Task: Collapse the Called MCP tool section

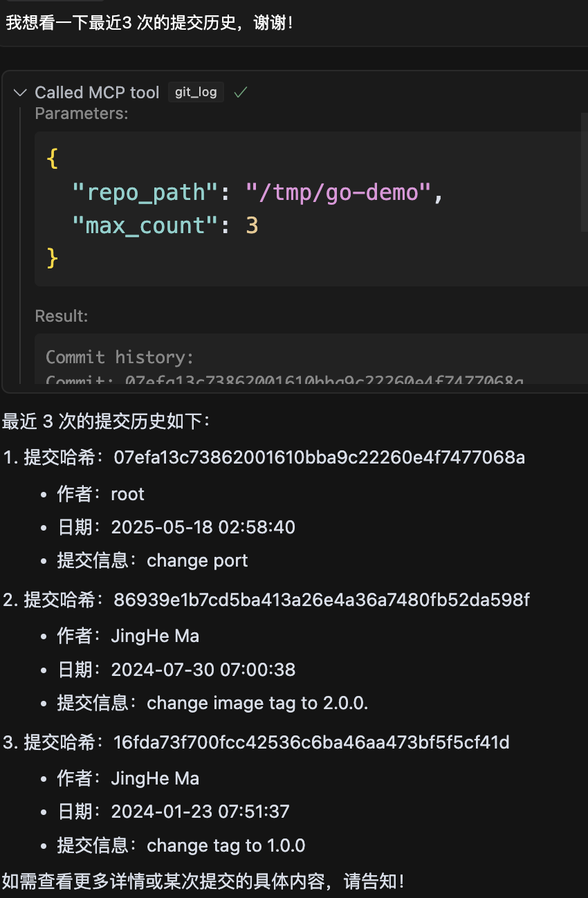Action: coord(21,93)
